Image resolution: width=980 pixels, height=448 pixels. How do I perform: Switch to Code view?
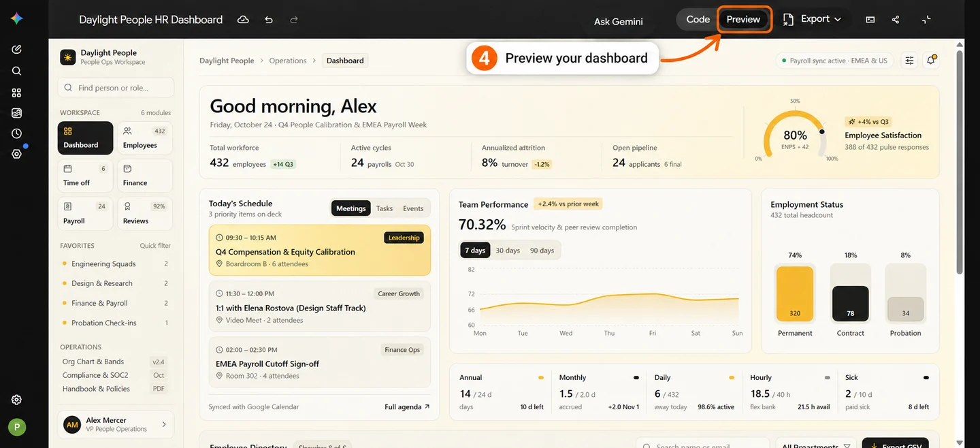tap(698, 19)
